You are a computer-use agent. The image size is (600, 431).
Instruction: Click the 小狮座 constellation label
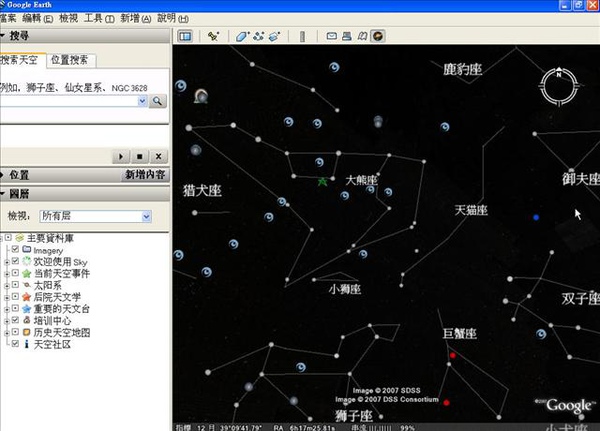click(345, 289)
